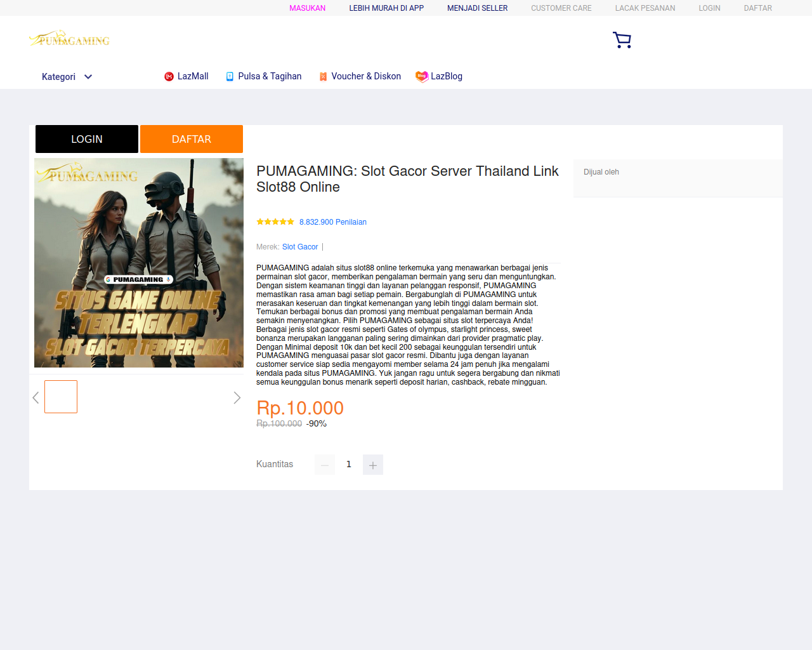Click the -90% discount label
812x650 pixels.
click(317, 423)
